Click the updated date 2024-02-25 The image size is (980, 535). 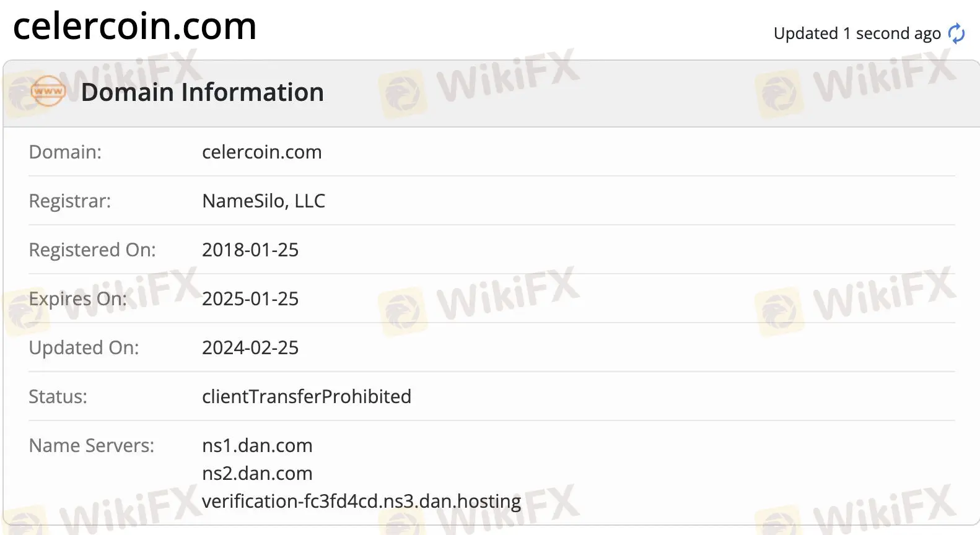pos(250,347)
